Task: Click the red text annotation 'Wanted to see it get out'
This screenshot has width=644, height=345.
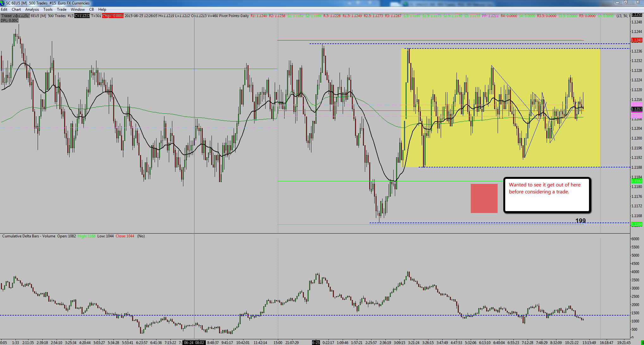Action: coord(544,188)
